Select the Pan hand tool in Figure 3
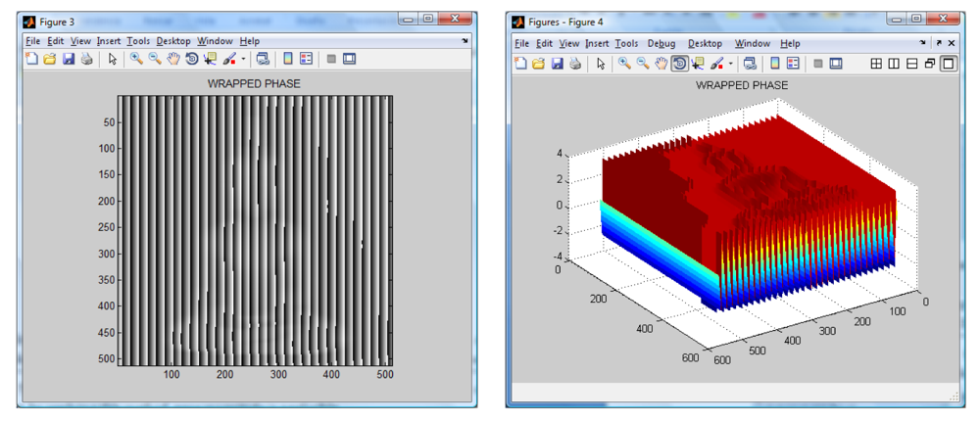This screenshot has width=980, height=422. coord(173,60)
